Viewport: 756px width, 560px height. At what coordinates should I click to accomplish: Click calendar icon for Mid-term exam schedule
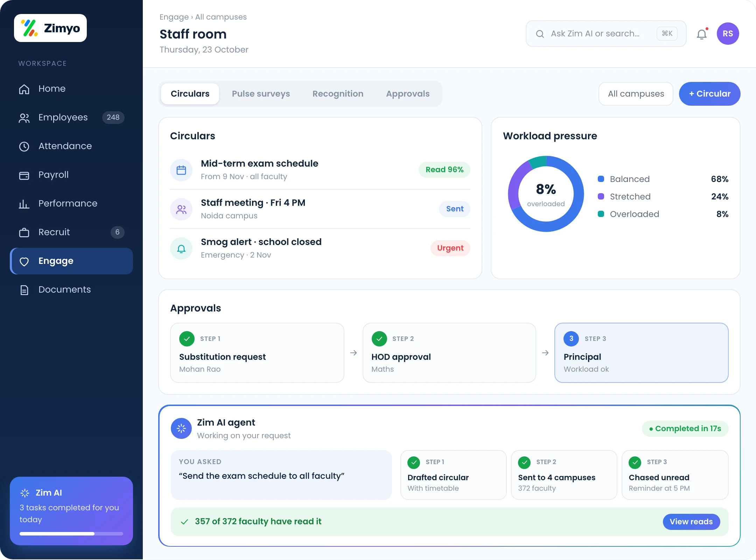click(x=181, y=170)
